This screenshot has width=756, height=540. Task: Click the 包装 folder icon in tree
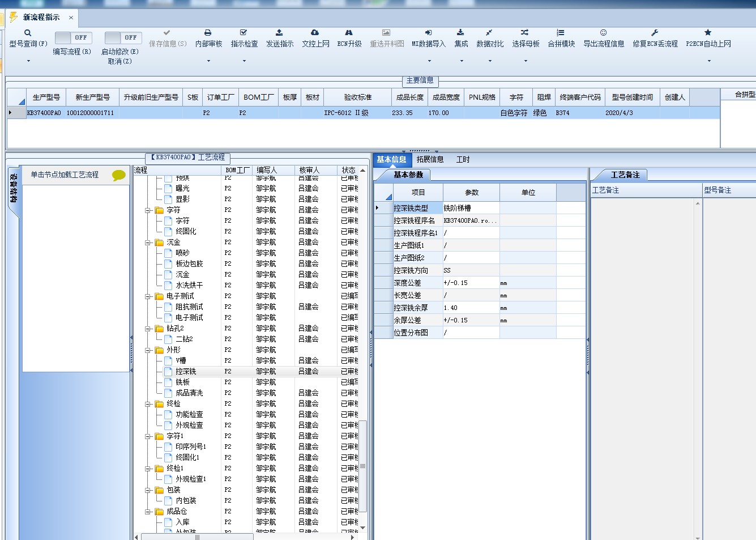coord(160,490)
